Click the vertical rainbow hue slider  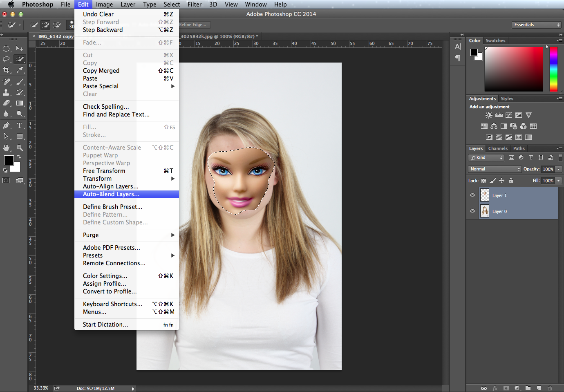(553, 69)
